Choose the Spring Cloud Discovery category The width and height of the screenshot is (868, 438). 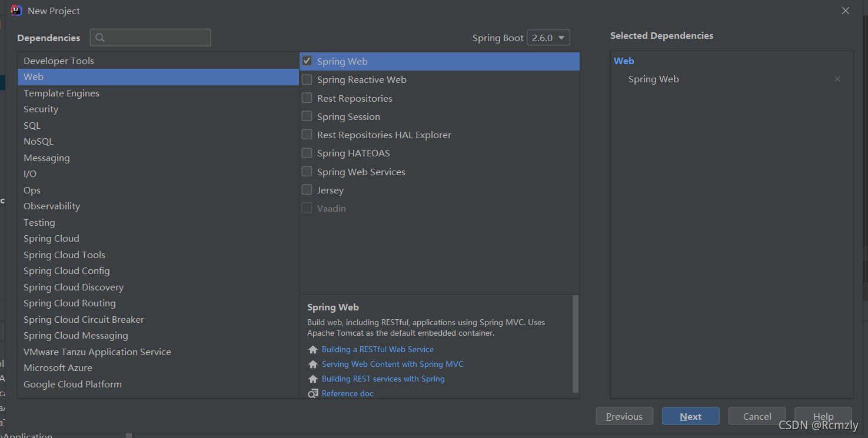(158, 287)
